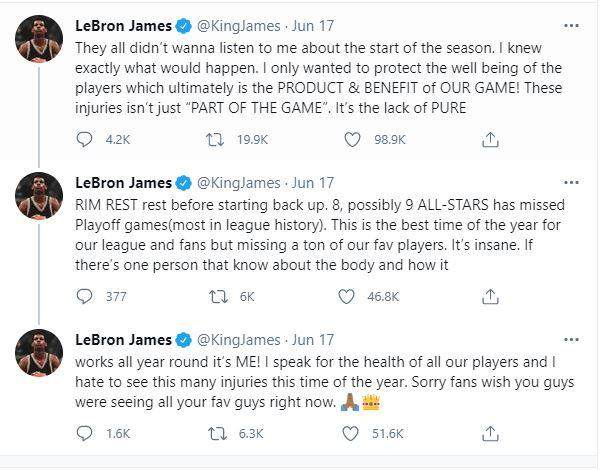Click the profile avatar on the third tweet

pos(39,353)
